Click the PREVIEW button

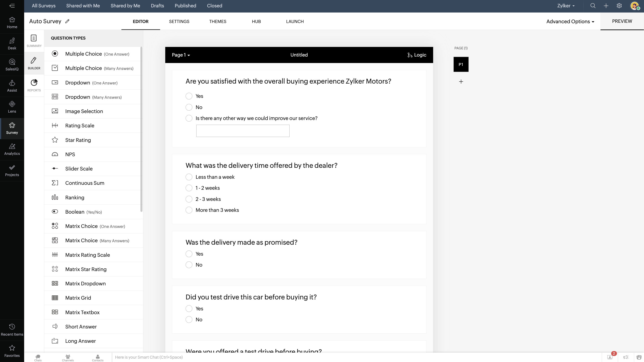(622, 21)
